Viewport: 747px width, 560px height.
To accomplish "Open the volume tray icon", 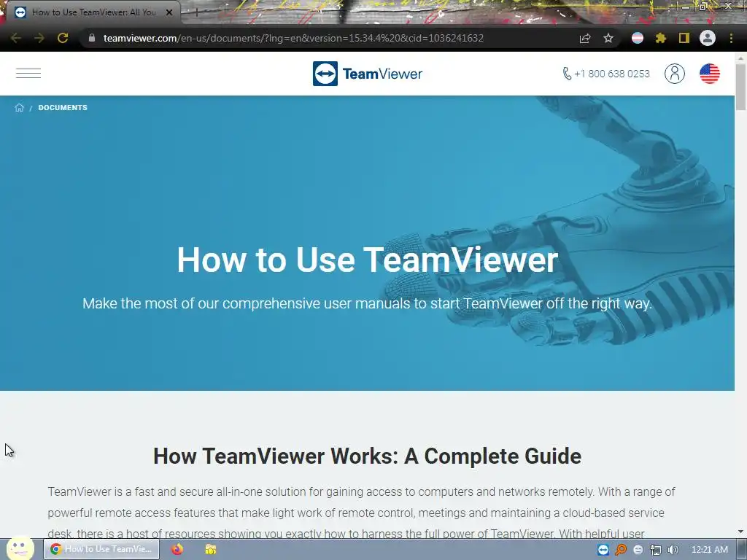I will click(673, 550).
